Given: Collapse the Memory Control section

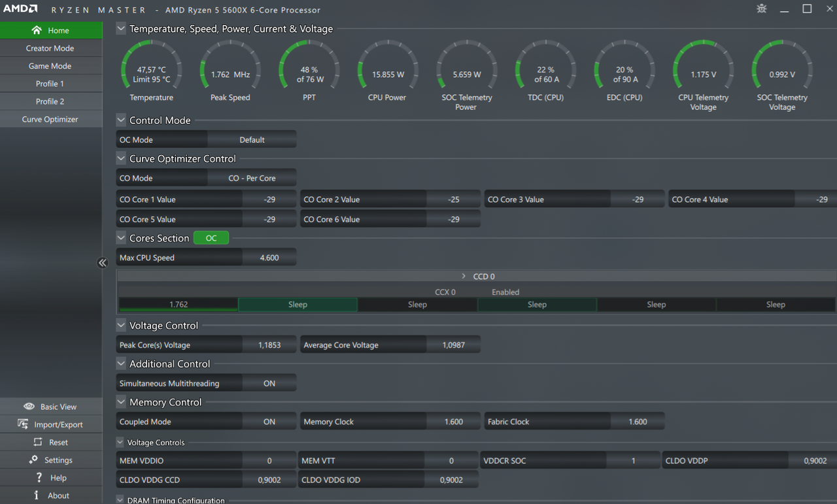Looking at the screenshot, I should point(121,402).
